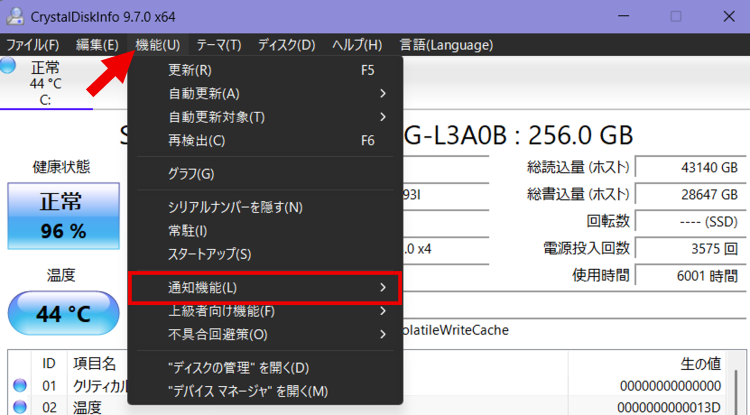
Task: Click the 3575 回 power-on count field
Action: click(x=690, y=249)
